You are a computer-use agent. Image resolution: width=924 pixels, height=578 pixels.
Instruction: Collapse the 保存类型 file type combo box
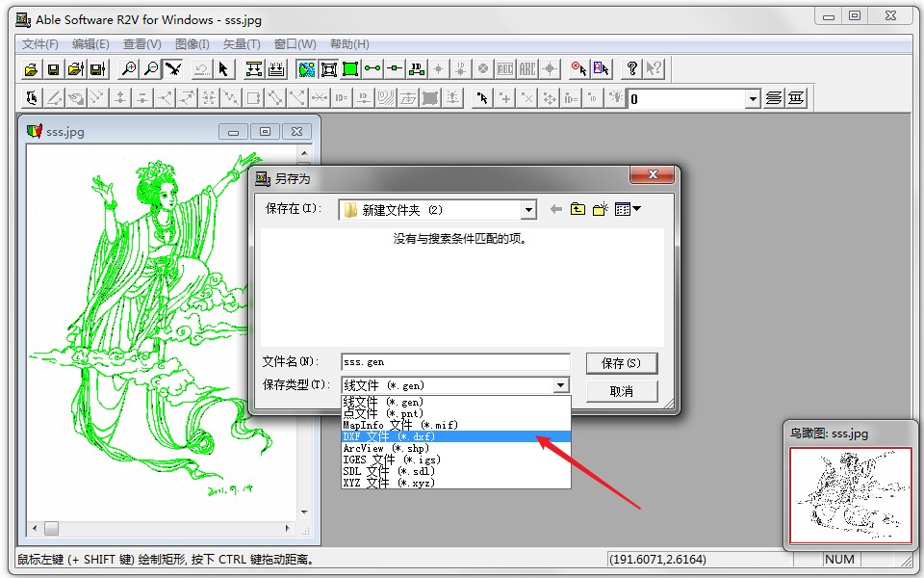coord(561,385)
